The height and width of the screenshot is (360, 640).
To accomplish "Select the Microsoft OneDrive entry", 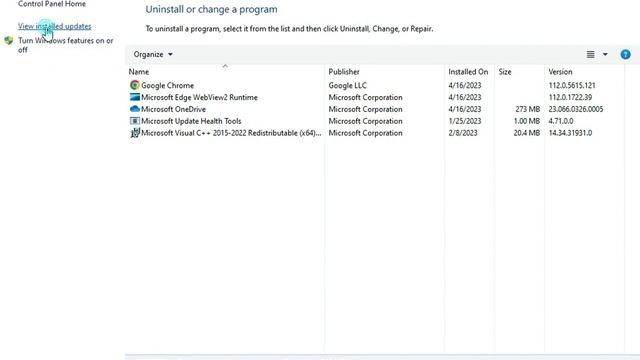I will [x=173, y=109].
